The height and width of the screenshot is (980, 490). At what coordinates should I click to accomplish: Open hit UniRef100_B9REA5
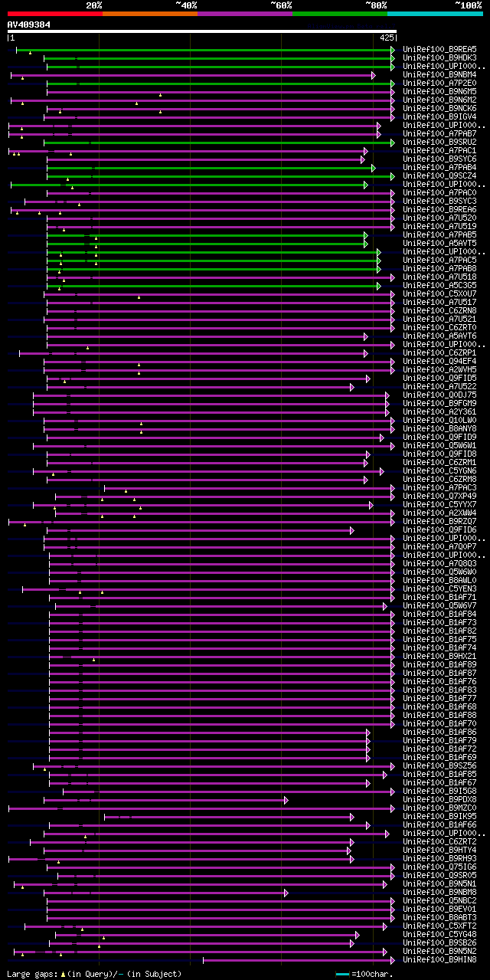pos(439,49)
